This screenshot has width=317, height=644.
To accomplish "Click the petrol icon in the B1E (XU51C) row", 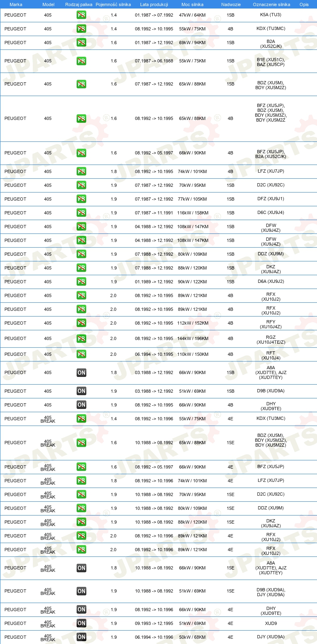I will pos(81,61).
